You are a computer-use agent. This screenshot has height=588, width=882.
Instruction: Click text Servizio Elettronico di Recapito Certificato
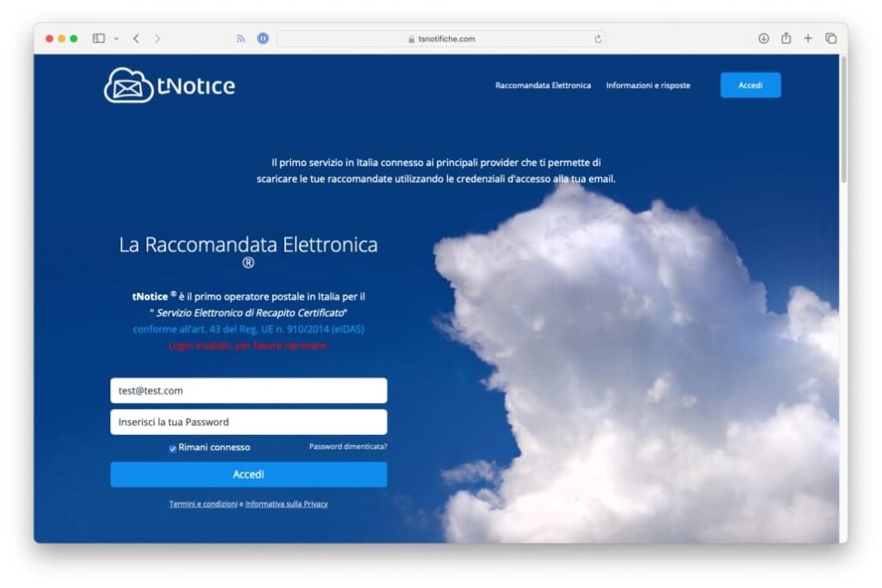251,313
